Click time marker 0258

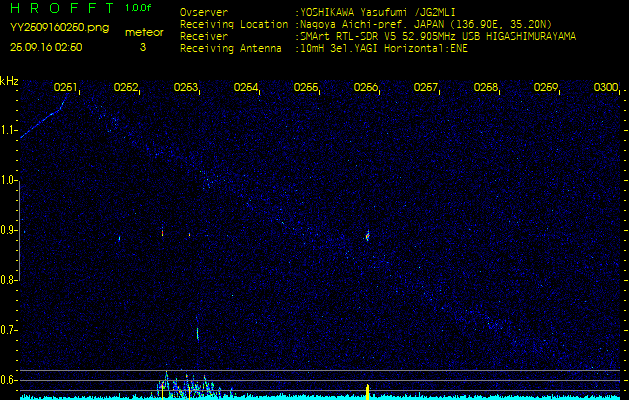point(486,87)
